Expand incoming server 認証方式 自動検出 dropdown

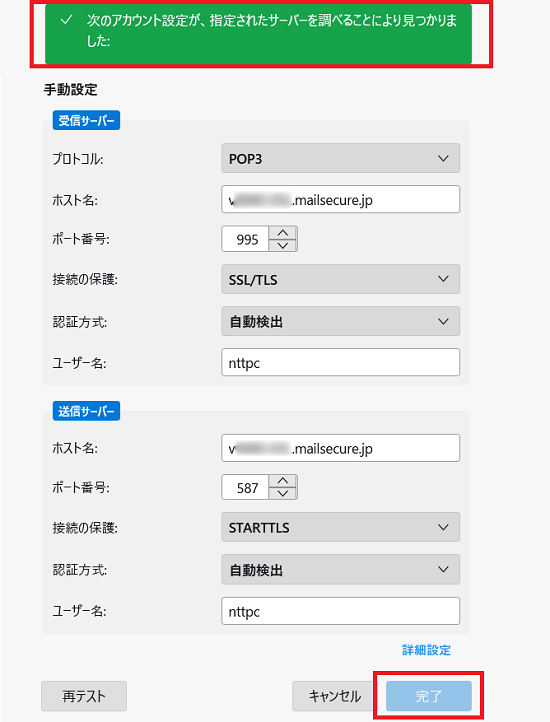pyautogui.click(x=340, y=321)
